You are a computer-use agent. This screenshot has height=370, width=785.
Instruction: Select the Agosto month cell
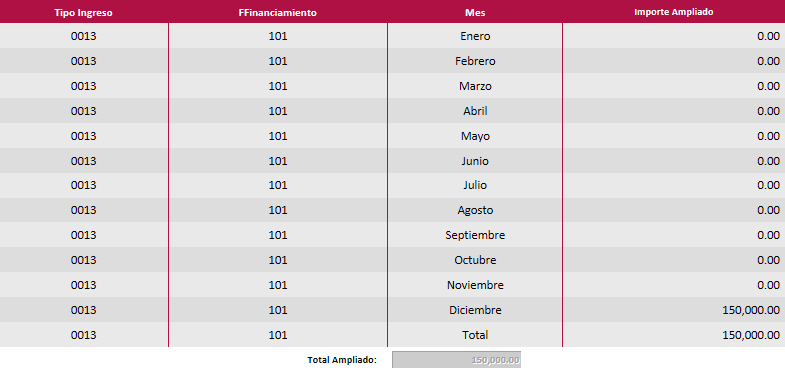[475, 210]
